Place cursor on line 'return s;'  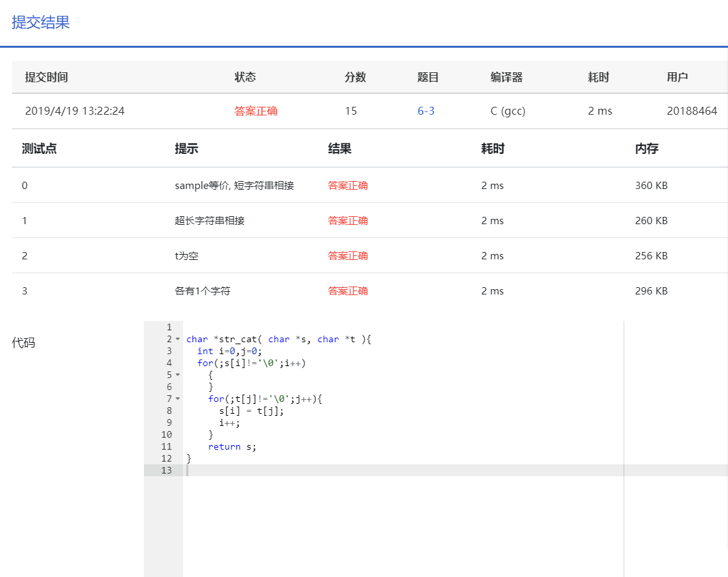click(231, 446)
